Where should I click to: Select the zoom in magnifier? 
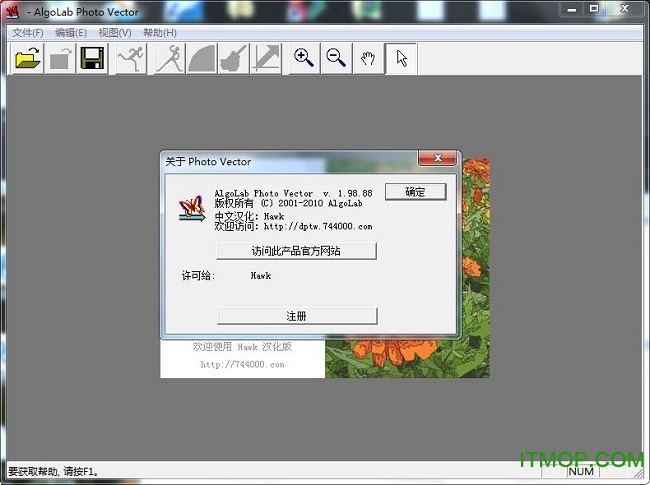tap(304, 58)
